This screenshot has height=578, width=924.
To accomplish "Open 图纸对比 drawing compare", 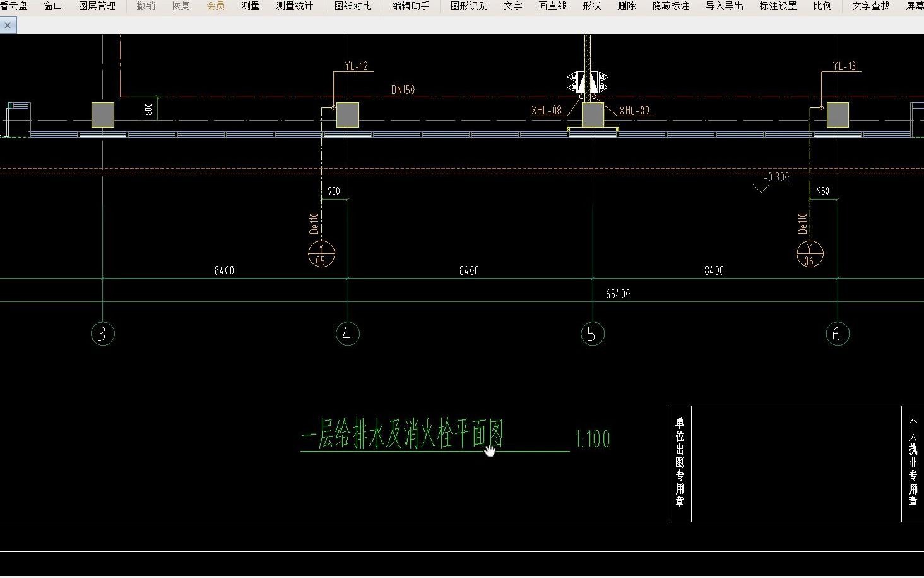I will (x=353, y=6).
